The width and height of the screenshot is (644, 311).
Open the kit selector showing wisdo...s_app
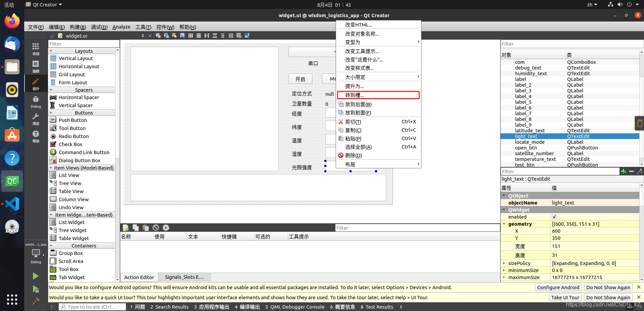[x=36, y=253]
